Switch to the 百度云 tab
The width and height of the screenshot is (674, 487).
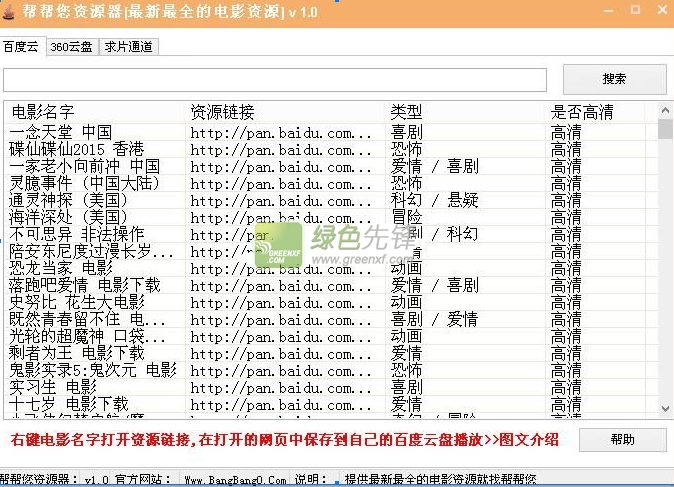coord(21,46)
